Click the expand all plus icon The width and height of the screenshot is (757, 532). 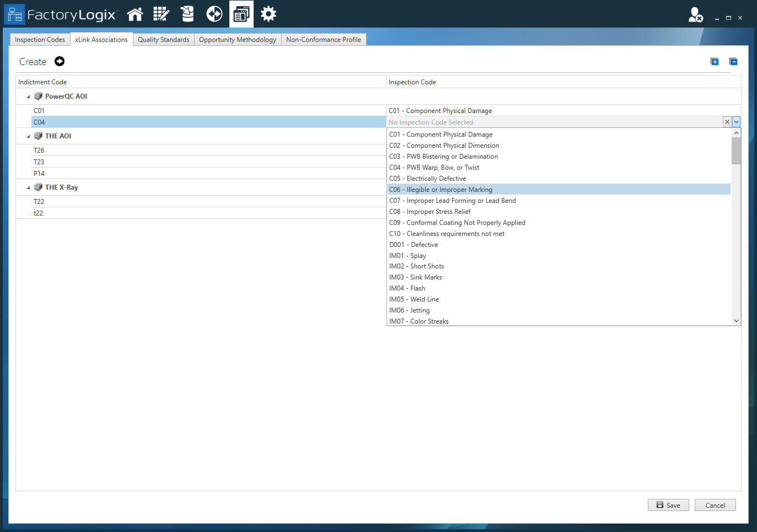(x=715, y=62)
